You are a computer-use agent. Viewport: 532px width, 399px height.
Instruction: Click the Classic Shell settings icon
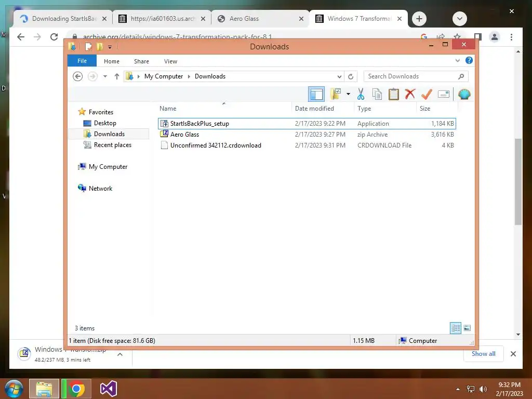[x=464, y=94]
